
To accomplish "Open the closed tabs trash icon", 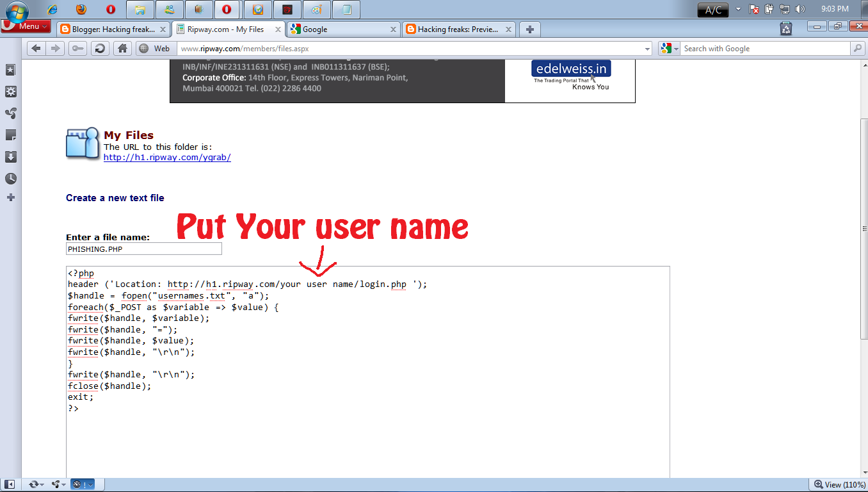I will (786, 28).
